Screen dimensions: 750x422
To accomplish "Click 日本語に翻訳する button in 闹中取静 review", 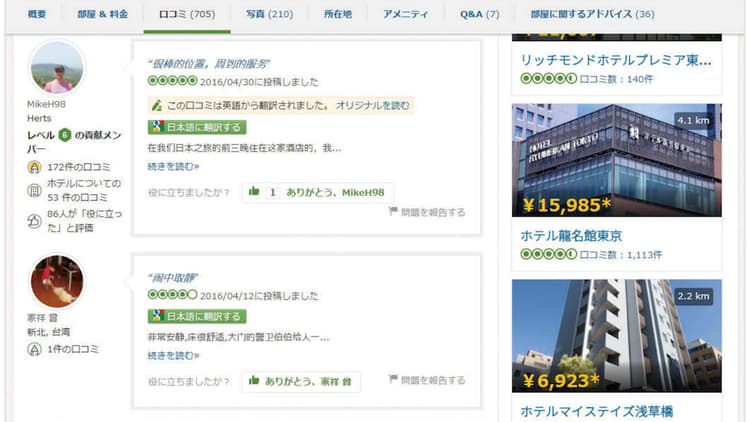I will tap(197, 316).
